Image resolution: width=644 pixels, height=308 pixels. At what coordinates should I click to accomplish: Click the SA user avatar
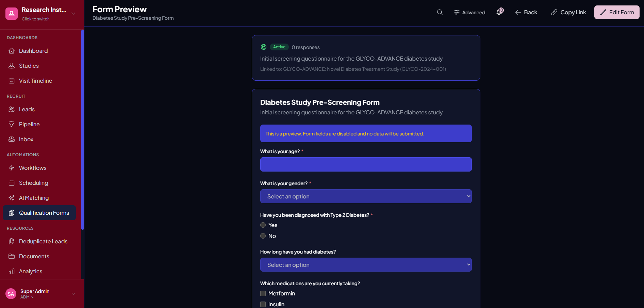11,294
